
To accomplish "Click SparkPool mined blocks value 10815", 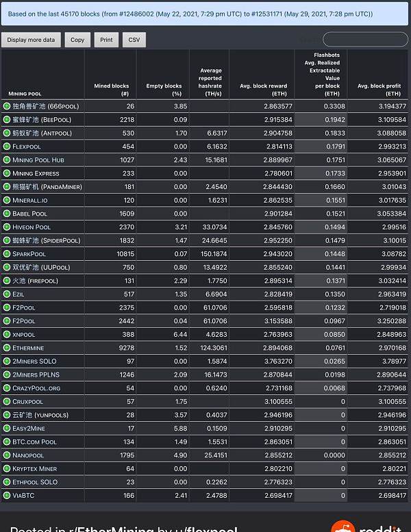I will (x=125, y=254).
